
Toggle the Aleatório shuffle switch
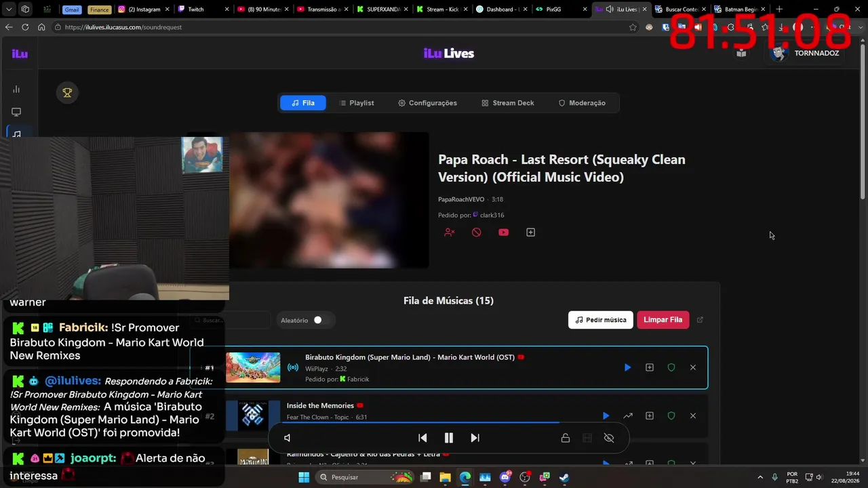click(321, 320)
